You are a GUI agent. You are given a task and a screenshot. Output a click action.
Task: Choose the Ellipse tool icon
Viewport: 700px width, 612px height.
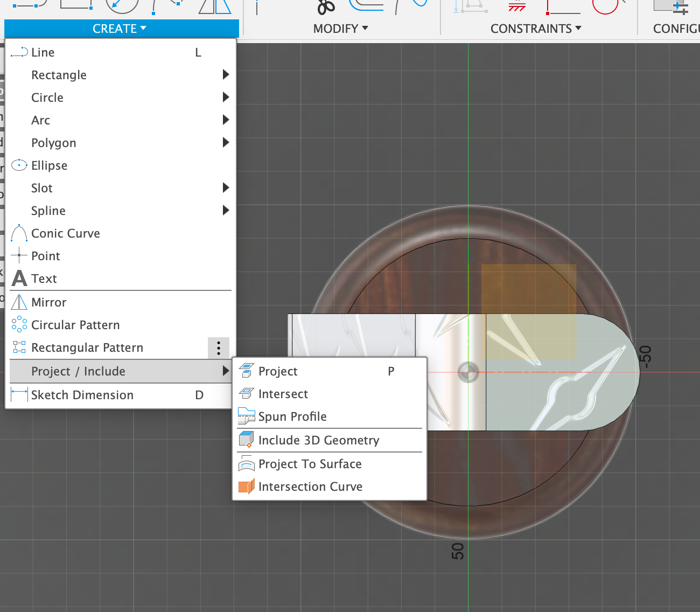(19, 165)
